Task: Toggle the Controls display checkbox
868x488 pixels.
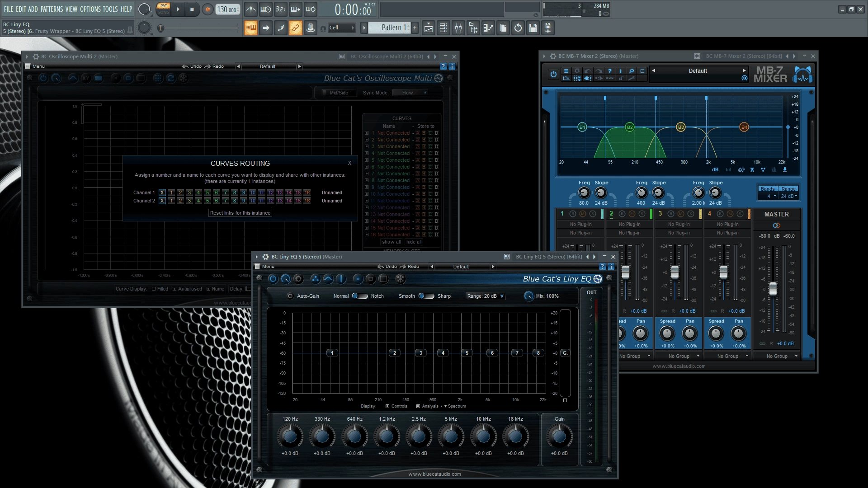Action: (387, 406)
